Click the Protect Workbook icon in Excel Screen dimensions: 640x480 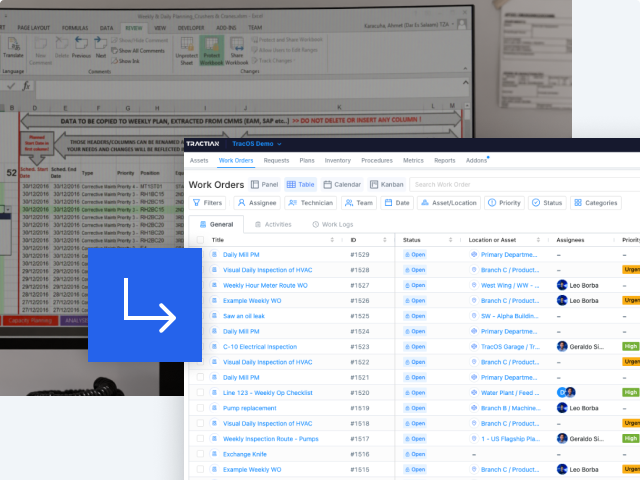[x=211, y=51]
